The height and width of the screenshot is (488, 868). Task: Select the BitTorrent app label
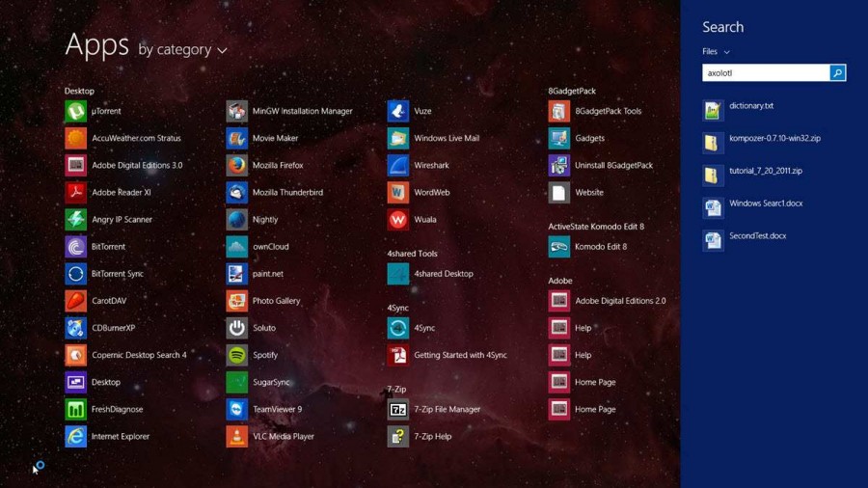(x=108, y=247)
